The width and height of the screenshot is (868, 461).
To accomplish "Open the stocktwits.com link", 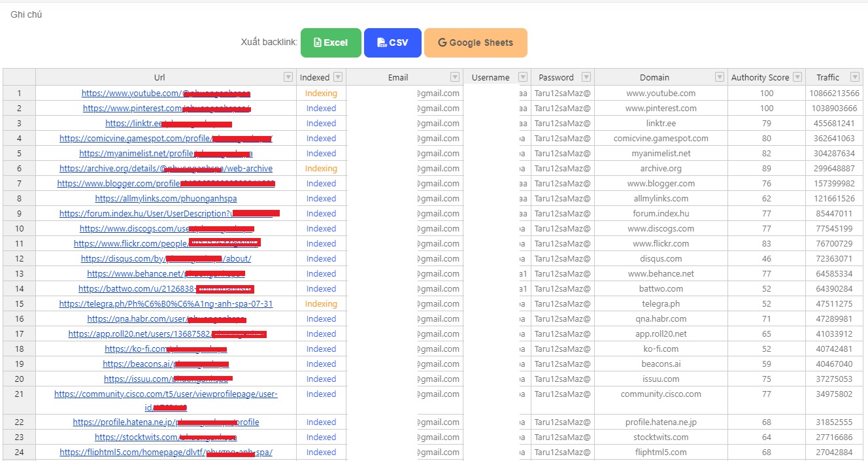I will (166, 437).
